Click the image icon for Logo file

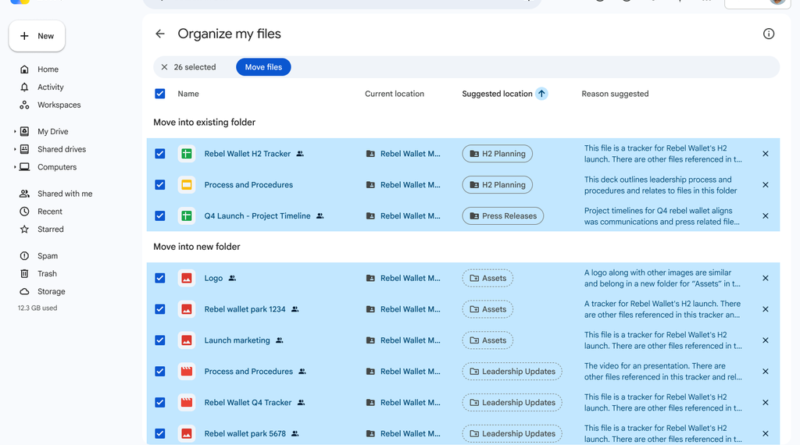click(187, 278)
